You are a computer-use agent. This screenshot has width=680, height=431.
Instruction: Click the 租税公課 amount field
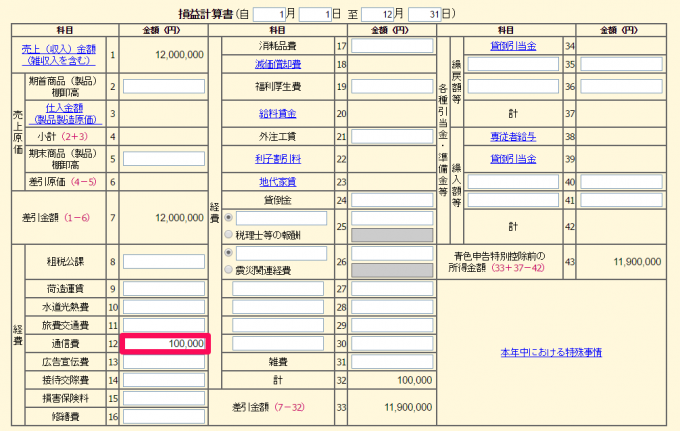pos(164,261)
